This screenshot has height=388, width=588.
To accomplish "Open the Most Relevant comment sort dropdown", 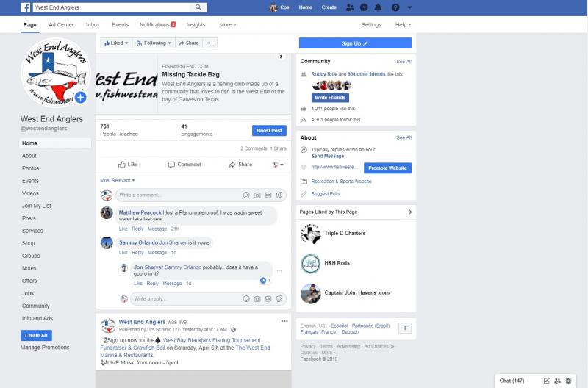I will pyautogui.click(x=117, y=180).
